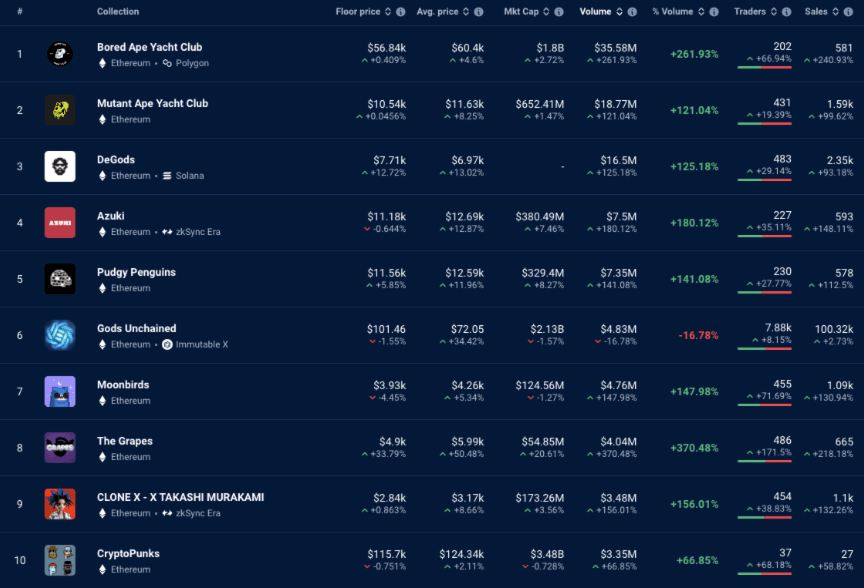Click the Pudgy Penguins avatar
Screen dimensions: 864x588
60,279
